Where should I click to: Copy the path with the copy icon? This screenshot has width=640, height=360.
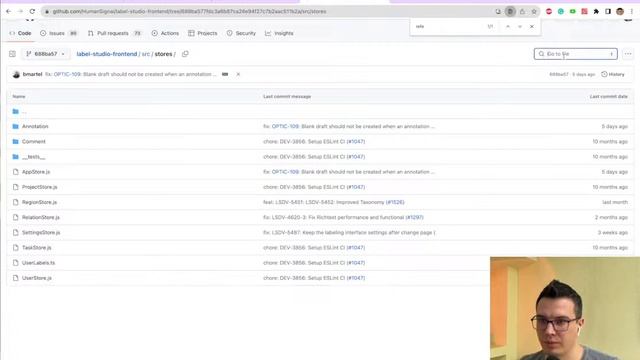(185, 54)
